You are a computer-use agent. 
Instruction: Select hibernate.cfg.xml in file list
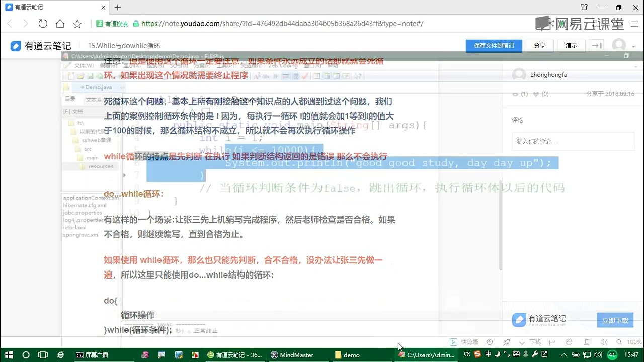[x=85, y=205]
